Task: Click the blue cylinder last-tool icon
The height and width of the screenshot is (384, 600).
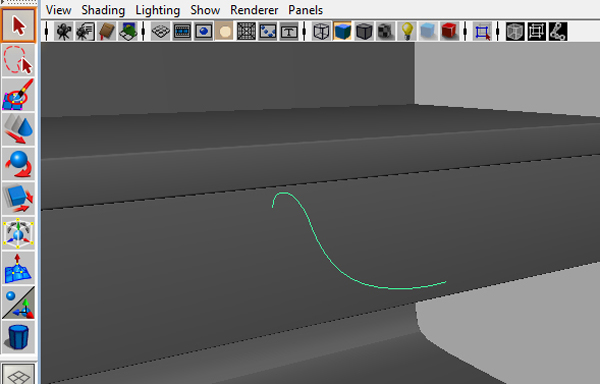Action: click(x=18, y=337)
